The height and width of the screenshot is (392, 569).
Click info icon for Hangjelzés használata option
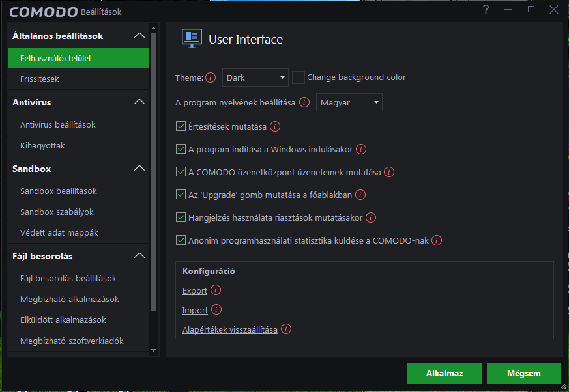coord(371,218)
